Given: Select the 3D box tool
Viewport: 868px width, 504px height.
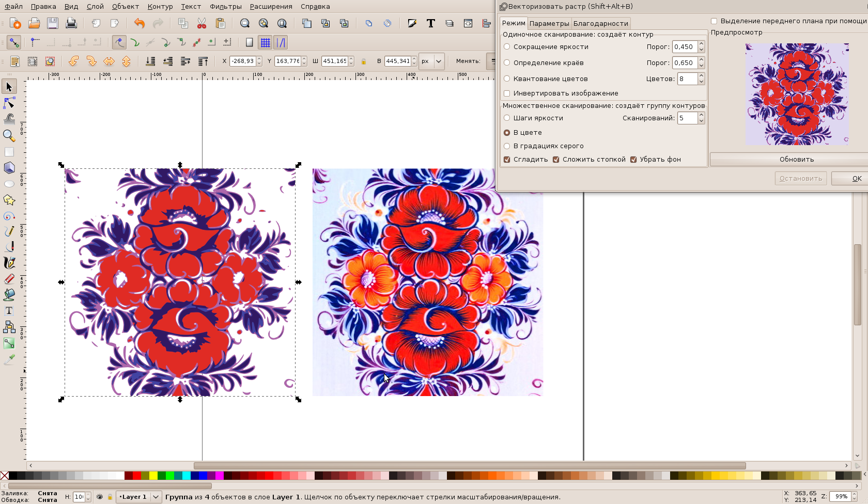Looking at the screenshot, I should pos(9,168).
